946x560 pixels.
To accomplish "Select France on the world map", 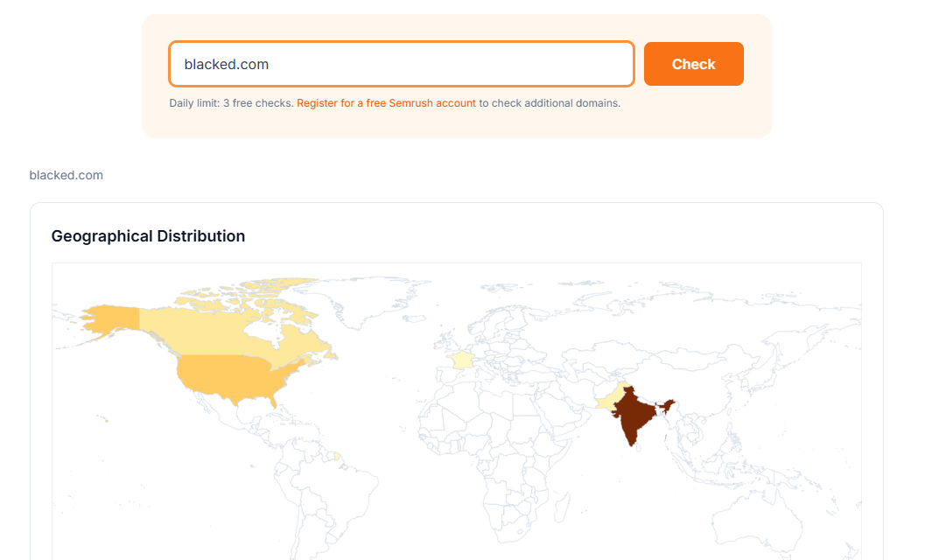I will [461, 360].
